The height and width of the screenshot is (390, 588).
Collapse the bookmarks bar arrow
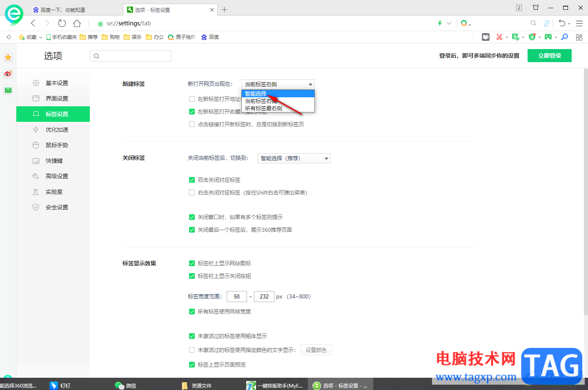(9, 37)
